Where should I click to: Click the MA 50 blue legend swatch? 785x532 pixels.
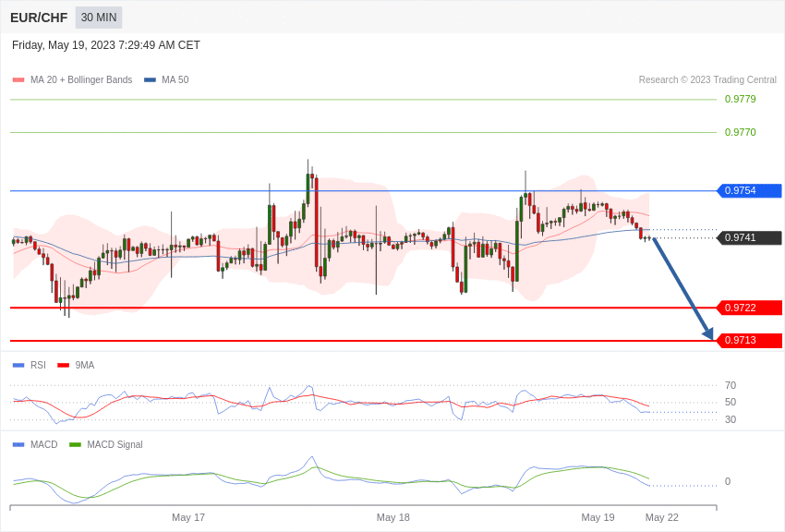point(150,80)
